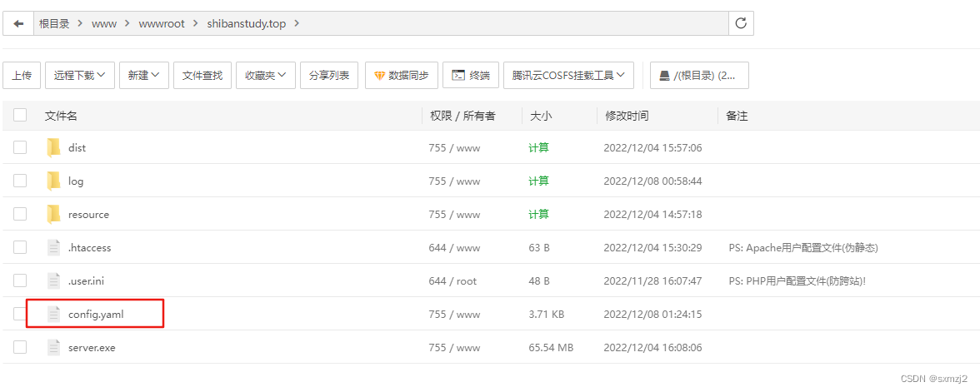Image resolution: width=980 pixels, height=392 pixels.
Task: Click 计算 to calculate log folder size
Action: (x=538, y=181)
